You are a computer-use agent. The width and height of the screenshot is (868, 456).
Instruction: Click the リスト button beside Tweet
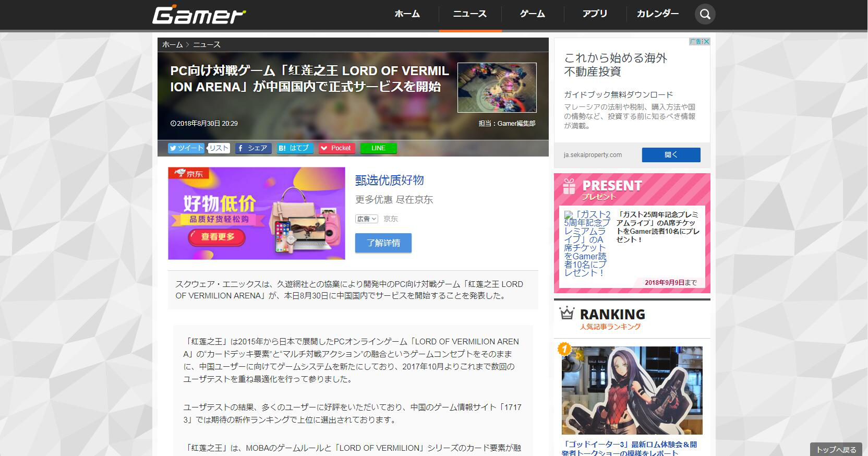click(219, 148)
